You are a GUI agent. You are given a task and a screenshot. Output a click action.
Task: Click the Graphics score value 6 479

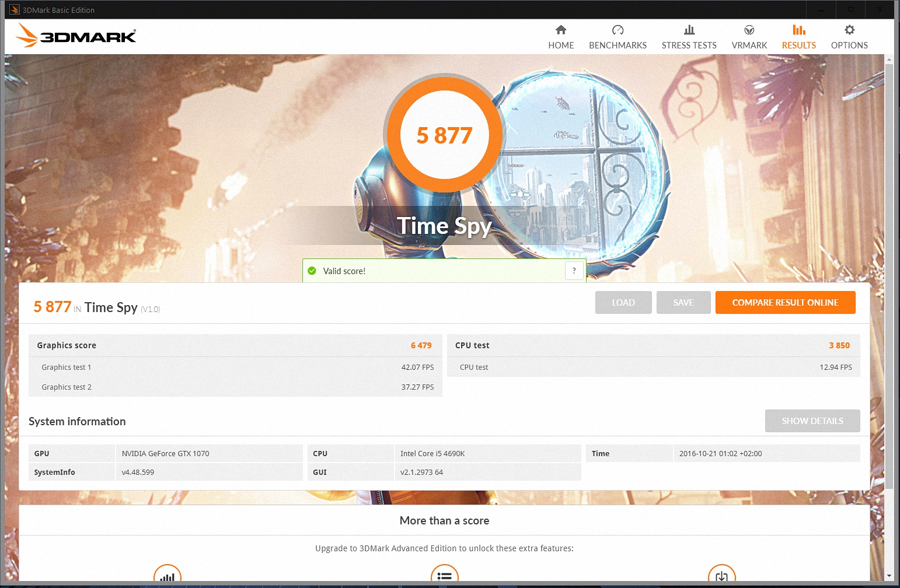tap(421, 345)
